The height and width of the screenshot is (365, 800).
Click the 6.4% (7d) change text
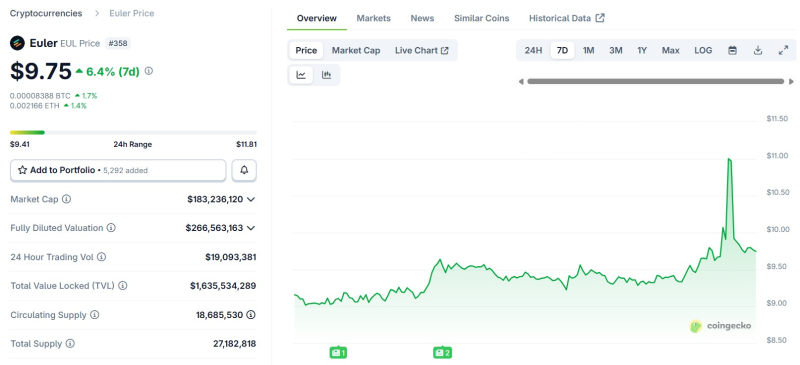tap(112, 71)
